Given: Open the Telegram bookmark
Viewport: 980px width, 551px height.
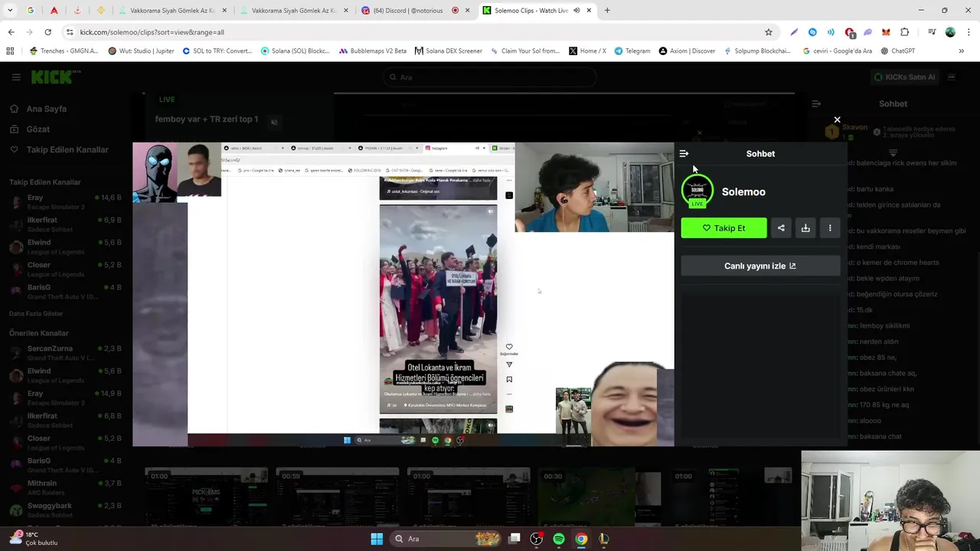Looking at the screenshot, I should 632,51.
